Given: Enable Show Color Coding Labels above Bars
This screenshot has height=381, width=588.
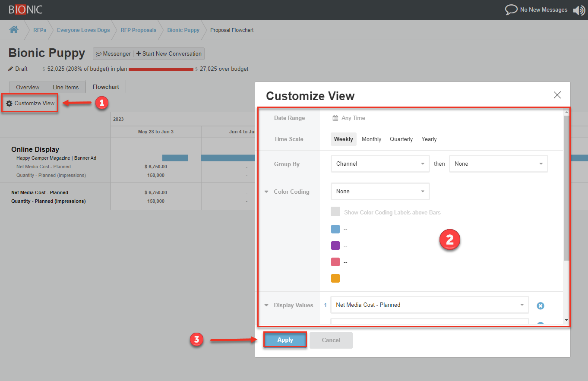Looking at the screenshot, I should coord(335,212).
